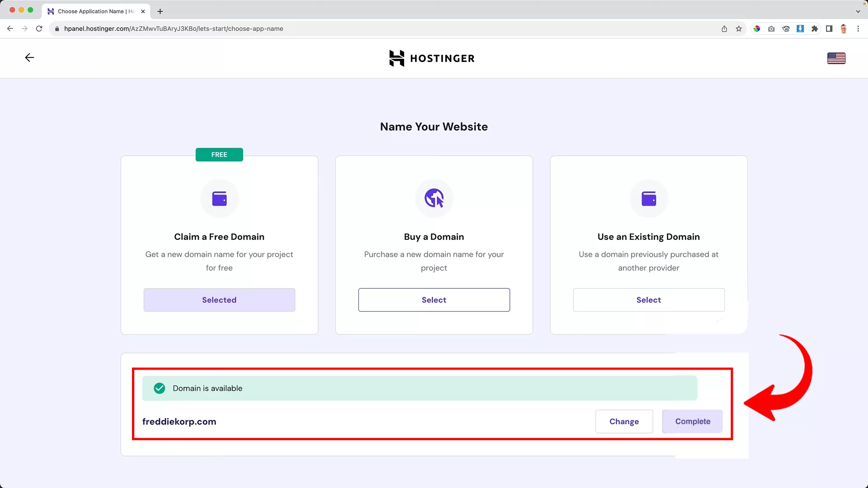Select the Buy a Domain option

point(434,300)
